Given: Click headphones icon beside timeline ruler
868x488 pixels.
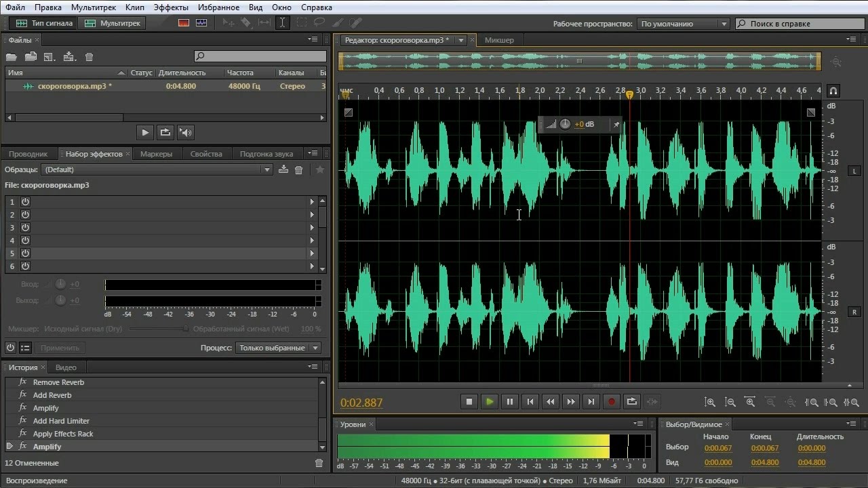Looking at the screenshot, I should (x=833, y=90).
